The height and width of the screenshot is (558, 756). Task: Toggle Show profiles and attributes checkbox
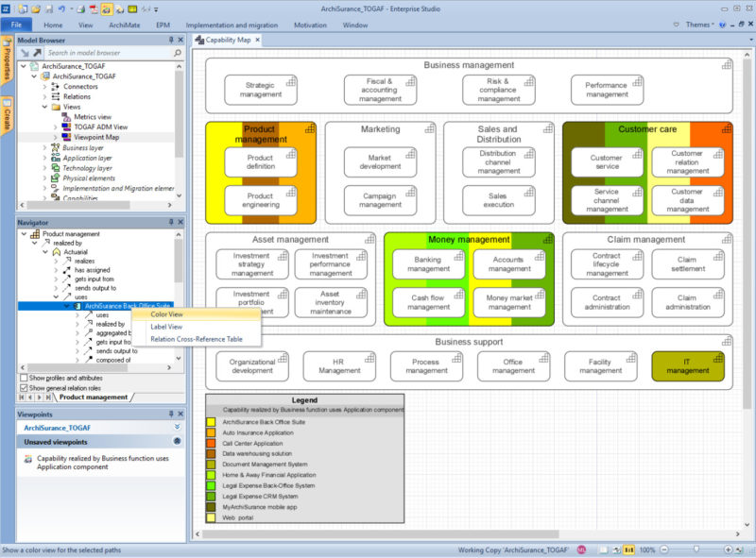tap(23, 378)
